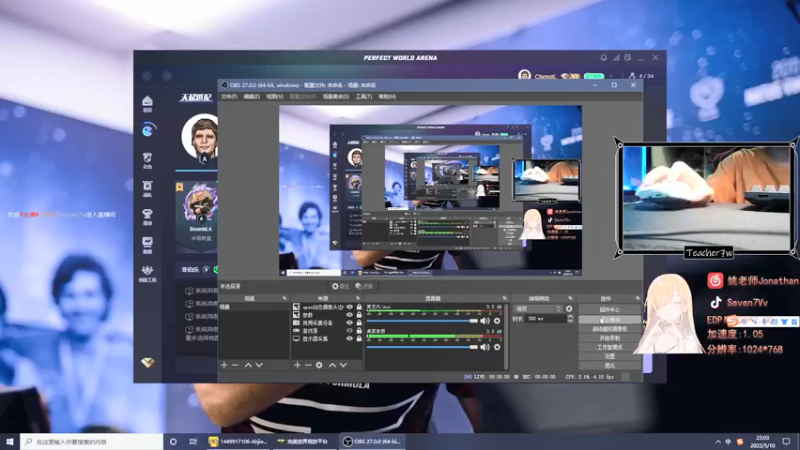
Task: Toggle visibility of 视频采集设备 source
Action: [349, 322]
